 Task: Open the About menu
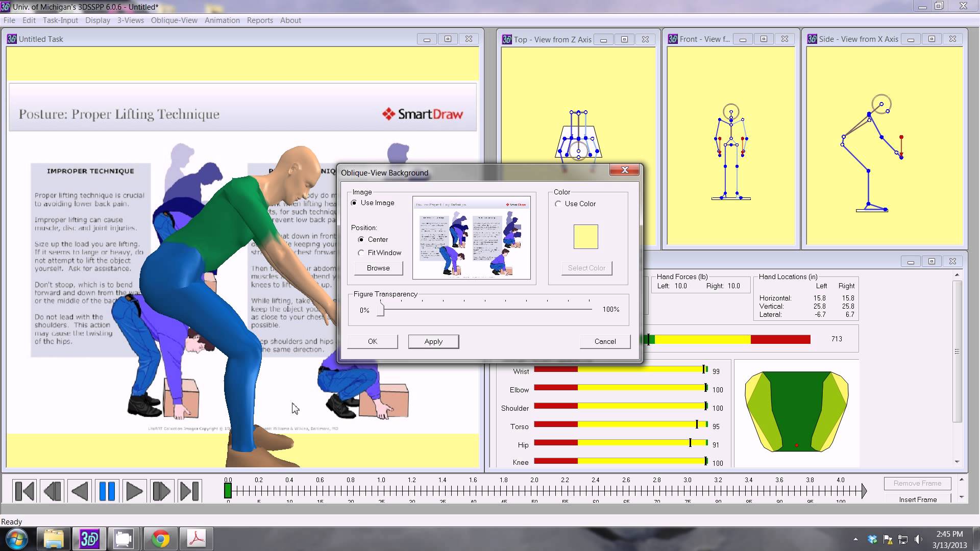pos(290,20)
